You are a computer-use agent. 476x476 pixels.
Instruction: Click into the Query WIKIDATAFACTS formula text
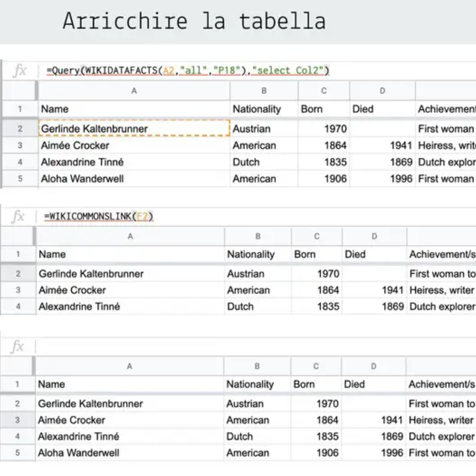[x=188, y=71]
